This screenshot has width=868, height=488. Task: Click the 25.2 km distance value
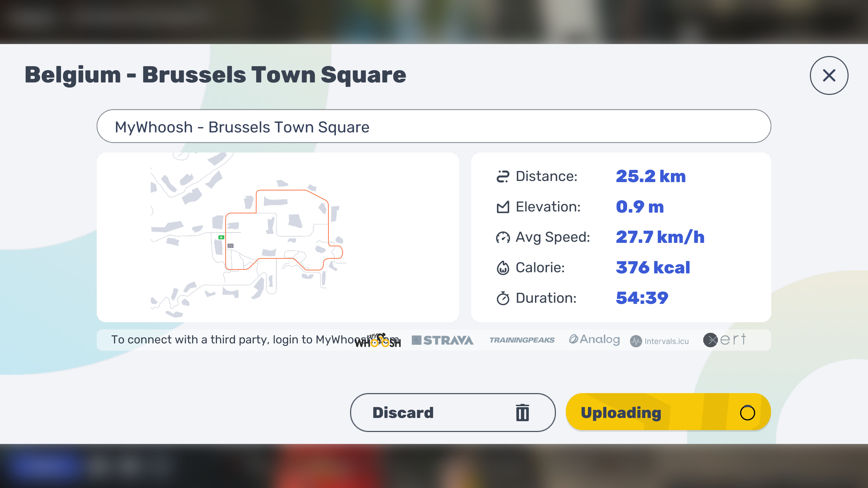[x=651, y=176]
